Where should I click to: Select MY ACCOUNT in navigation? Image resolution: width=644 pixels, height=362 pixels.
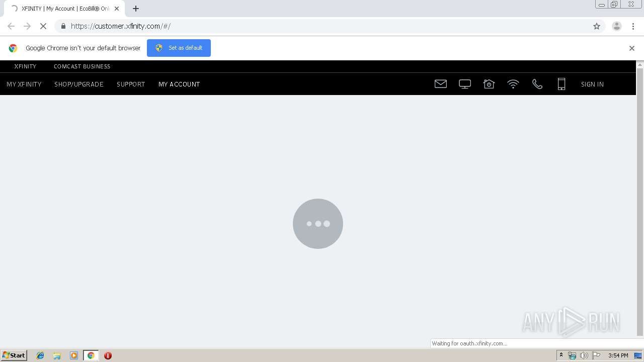(179, 84)
